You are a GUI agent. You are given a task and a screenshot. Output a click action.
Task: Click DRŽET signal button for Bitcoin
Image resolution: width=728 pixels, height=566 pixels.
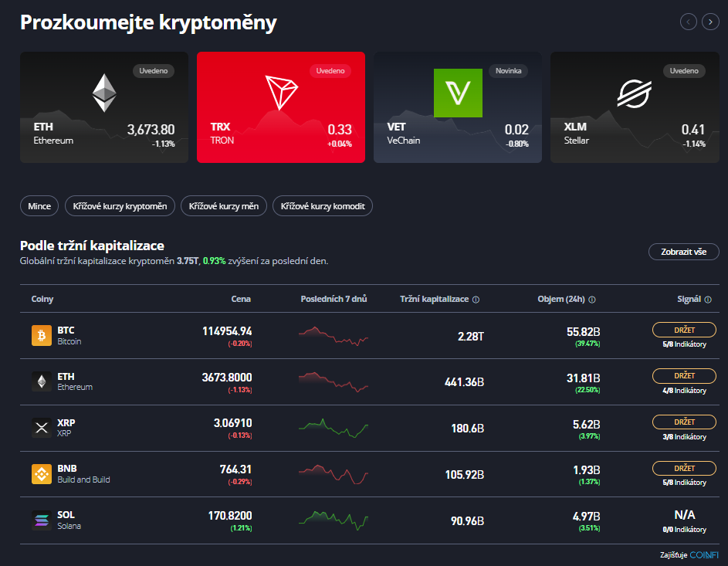click(x=684, y=330)
